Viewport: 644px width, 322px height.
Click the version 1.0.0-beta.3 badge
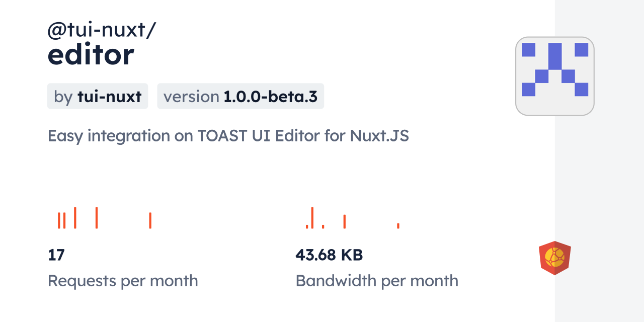(x=240, y=96)
